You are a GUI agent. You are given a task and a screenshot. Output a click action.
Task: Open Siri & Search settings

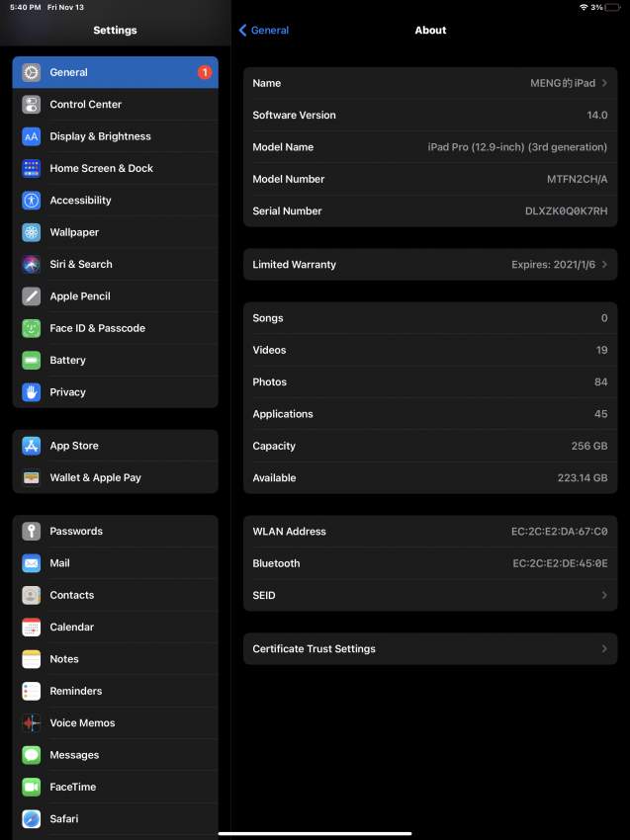pyautogui.click(x=116, y=264)
